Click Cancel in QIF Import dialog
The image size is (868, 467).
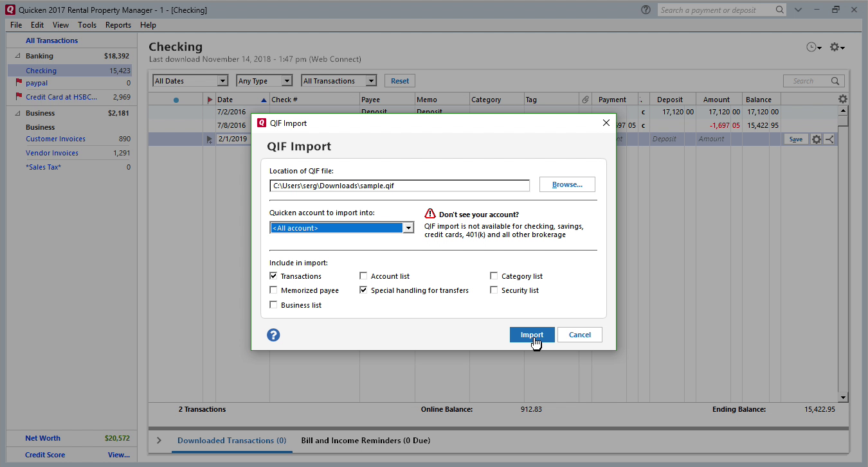click(x=580, y=335)
